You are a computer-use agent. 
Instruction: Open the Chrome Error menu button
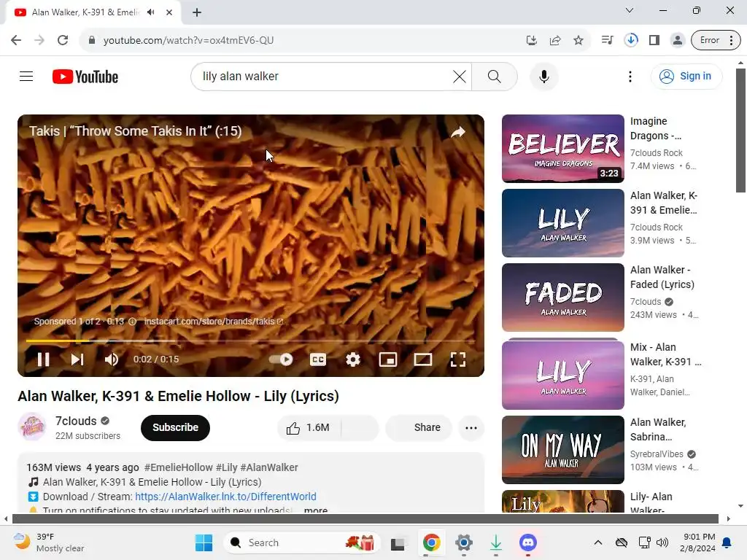click(716, 40)
